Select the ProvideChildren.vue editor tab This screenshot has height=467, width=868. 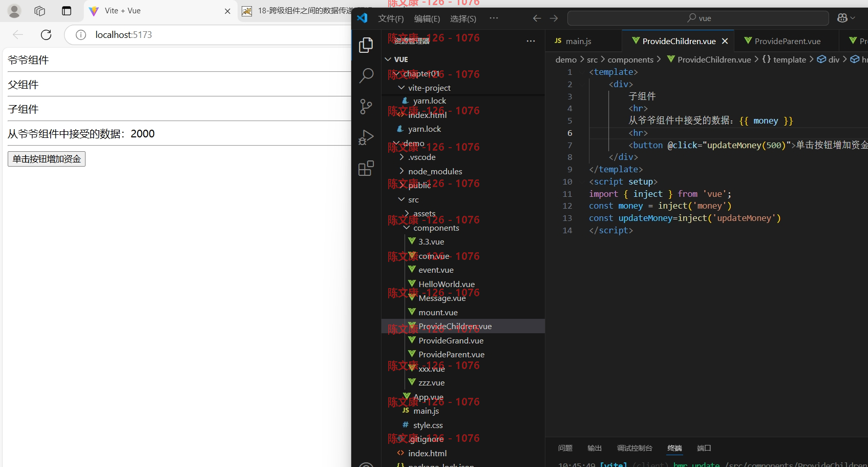(679, 41)
